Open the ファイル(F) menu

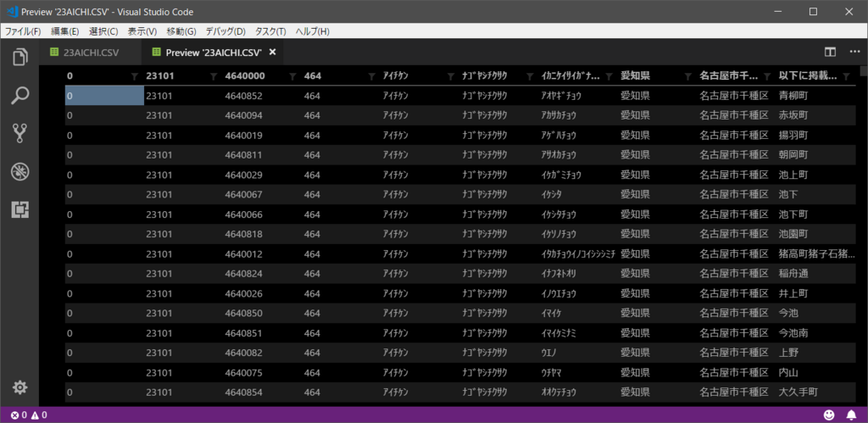tap(23, 31)
